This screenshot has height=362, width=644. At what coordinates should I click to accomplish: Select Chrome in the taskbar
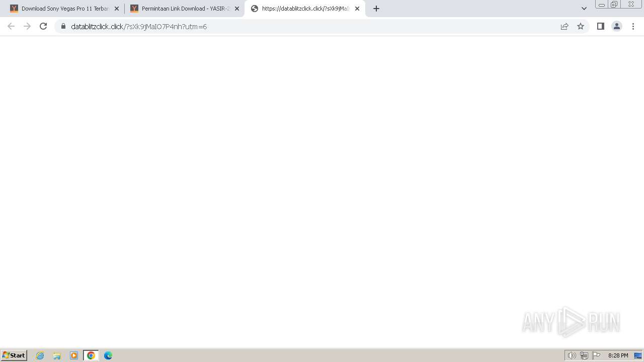(91, 355)
